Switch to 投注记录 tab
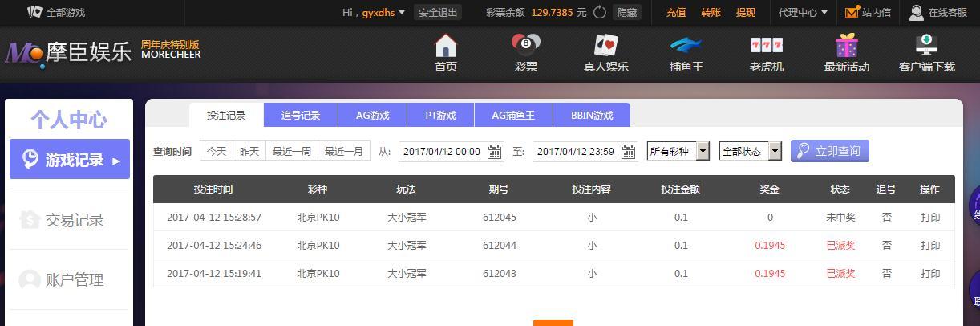 point(226,115)
